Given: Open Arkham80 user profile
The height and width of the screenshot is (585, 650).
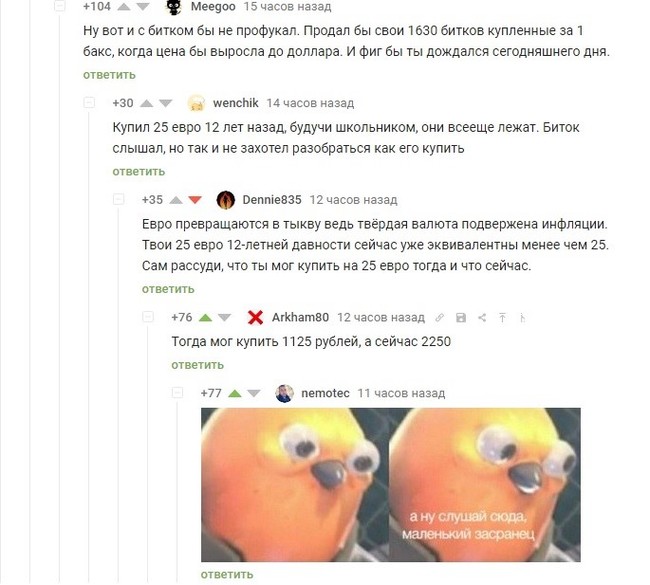Looking at the screenshot, I should point(300,318).
